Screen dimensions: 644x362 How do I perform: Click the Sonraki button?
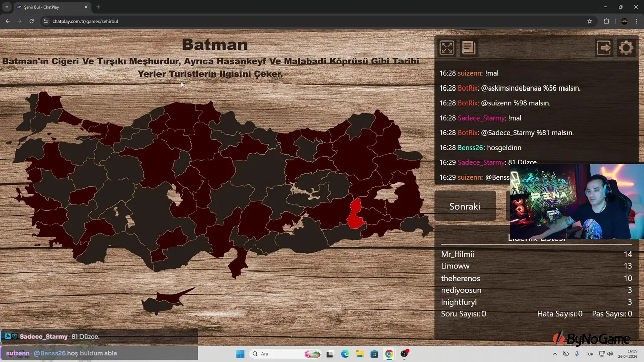465,206
